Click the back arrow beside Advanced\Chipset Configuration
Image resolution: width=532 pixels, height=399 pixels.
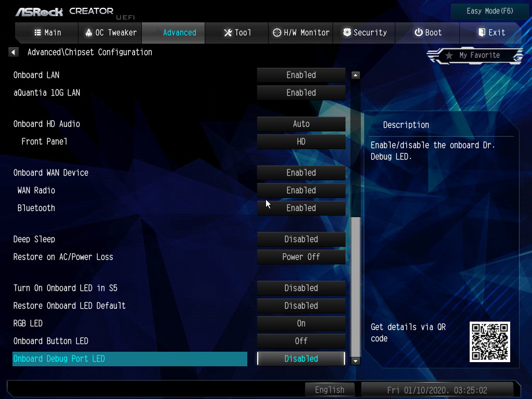[x=14, y=52]
